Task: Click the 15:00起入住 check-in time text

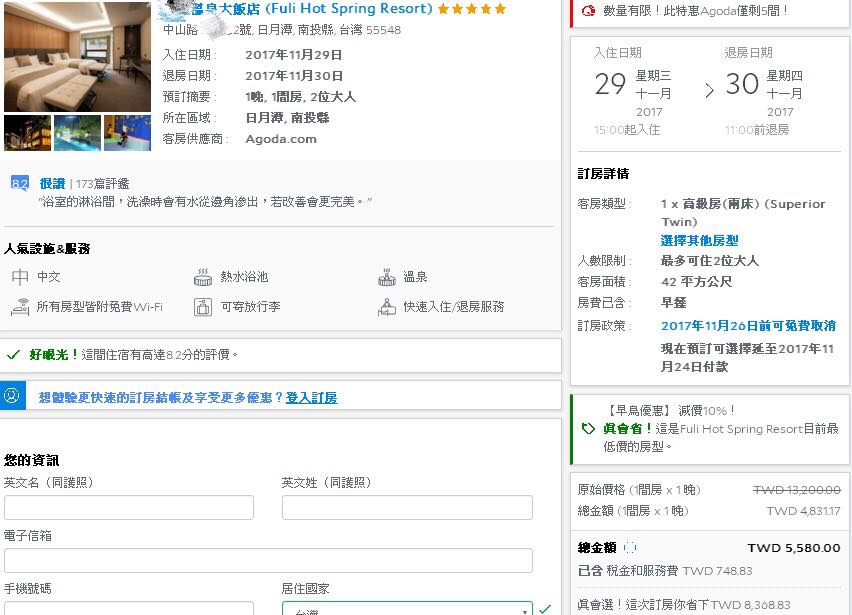Action: pyautogui.click(x=627, y=130)
